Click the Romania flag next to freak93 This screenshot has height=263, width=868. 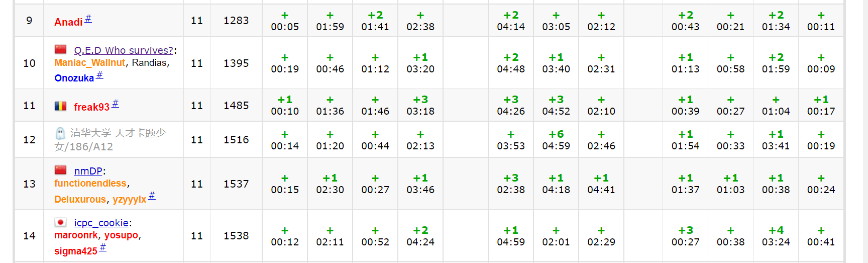click(x=61, y=106)
